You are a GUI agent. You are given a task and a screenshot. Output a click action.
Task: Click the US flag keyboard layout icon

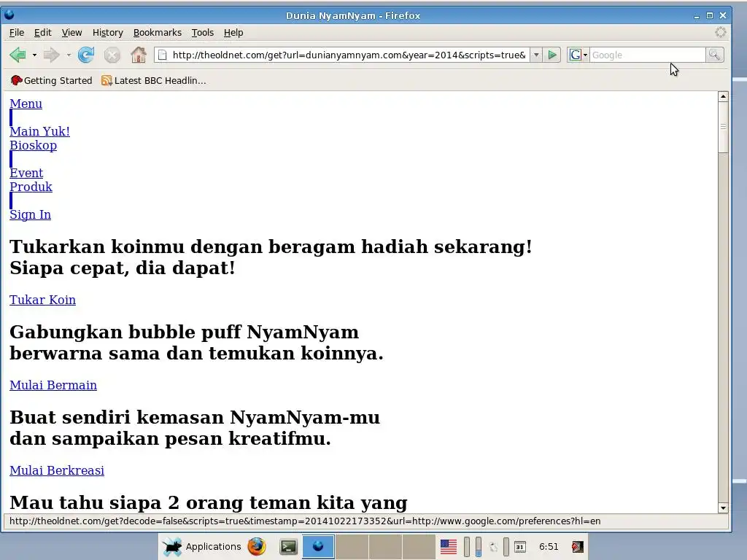pos(449,547)
